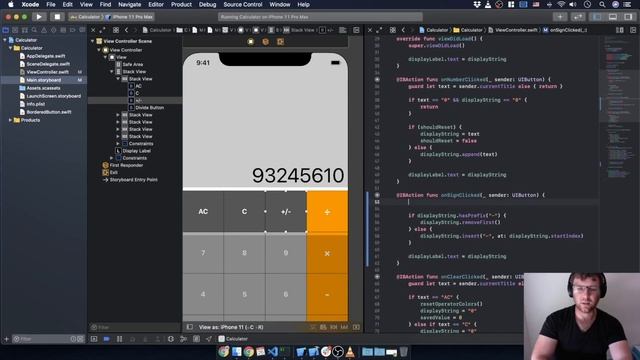The width and height of the screenshot is (640, 360).
Task: Open related items grid in code editor
Action: (x=393, y=30)
